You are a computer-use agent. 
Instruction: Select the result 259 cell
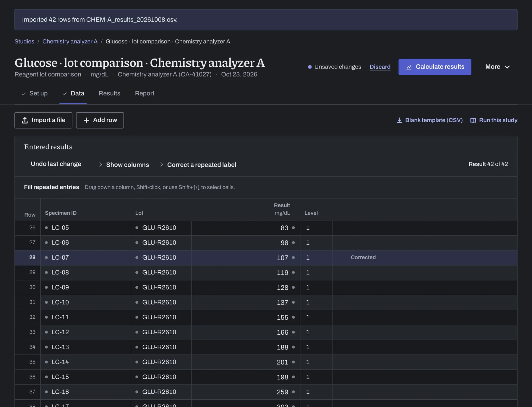click(x=246, y=392)
